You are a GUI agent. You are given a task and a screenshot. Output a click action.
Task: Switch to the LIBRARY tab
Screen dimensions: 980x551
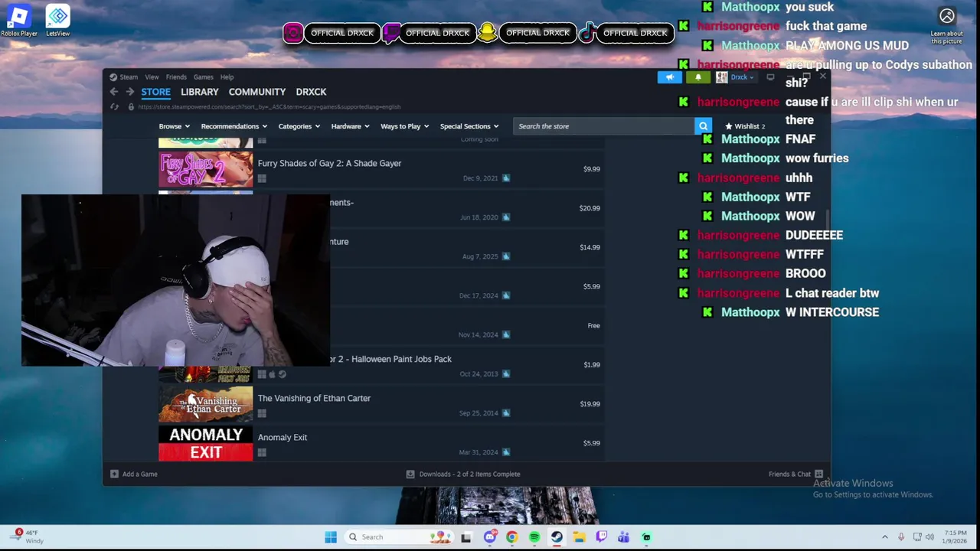pyautogui.click(x=199, y=92)
